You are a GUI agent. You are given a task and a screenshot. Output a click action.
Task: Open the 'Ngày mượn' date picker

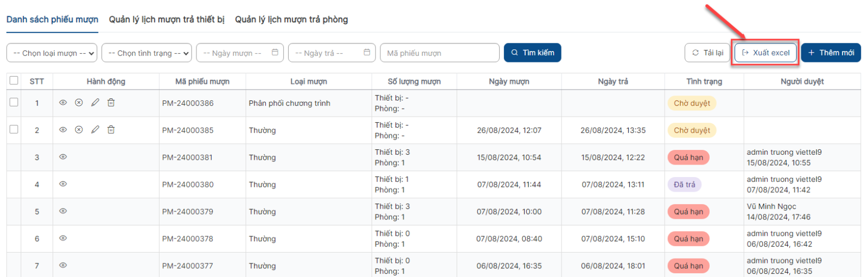[240, 53]
